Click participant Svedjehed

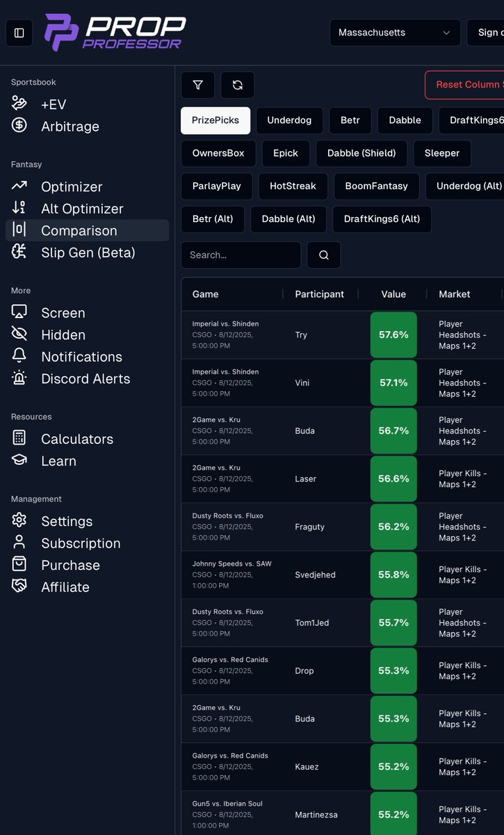(316, 575)
